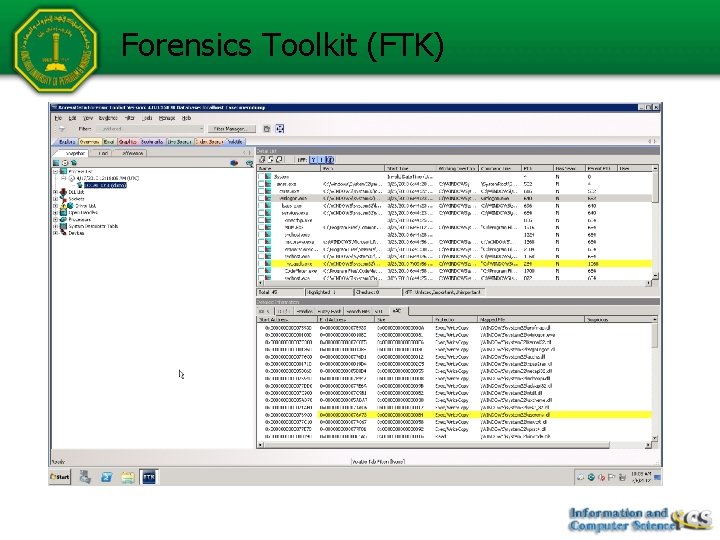The image size is (720, 540).
Task: Expand the Devices tree node
Action: 56,233
